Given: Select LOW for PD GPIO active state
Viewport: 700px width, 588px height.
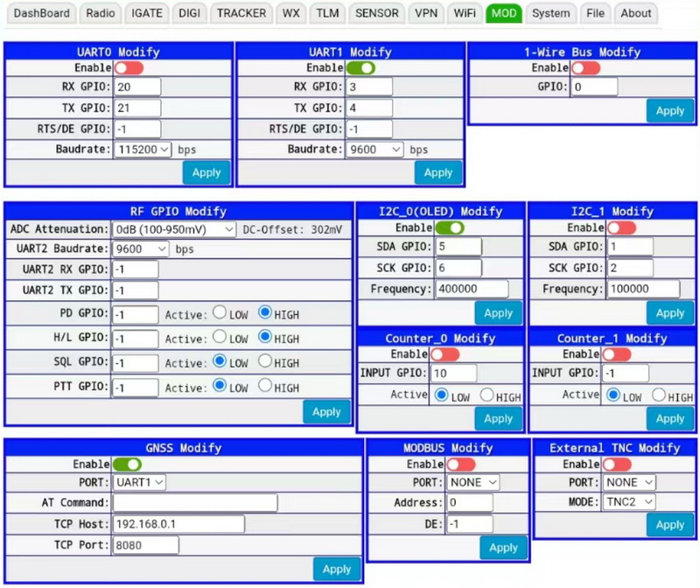Looking at the screenshot, I should pos(220,313).
